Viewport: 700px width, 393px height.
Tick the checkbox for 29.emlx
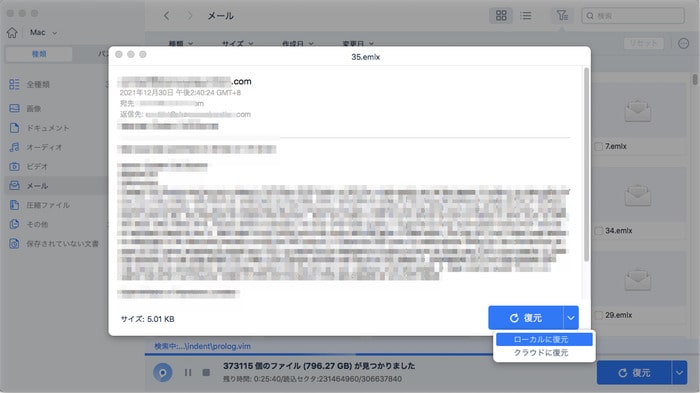click(x=599, y=315)
